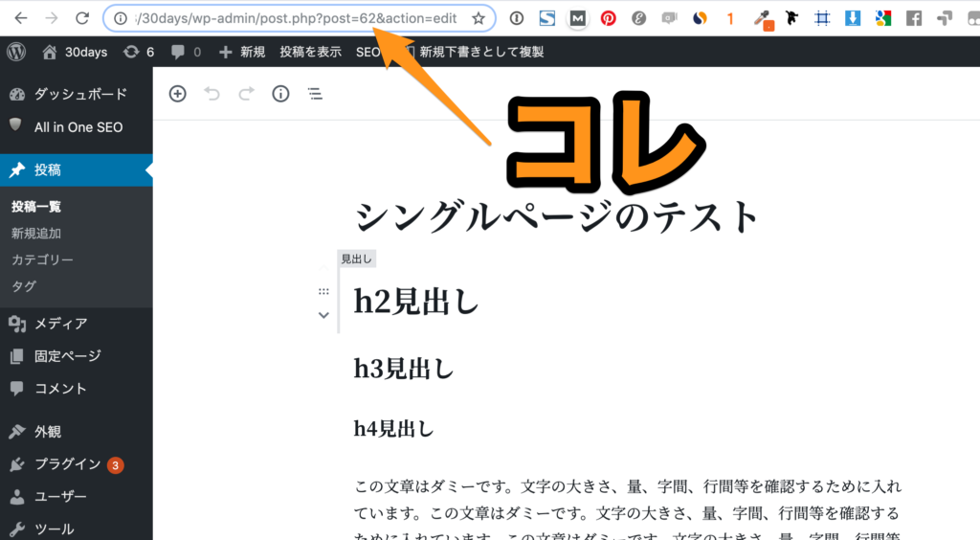The width and height of the screenshot is (980, 540).
Task: Open ダッシュボード in the sidebar
Action: click(x=79, y=94)
